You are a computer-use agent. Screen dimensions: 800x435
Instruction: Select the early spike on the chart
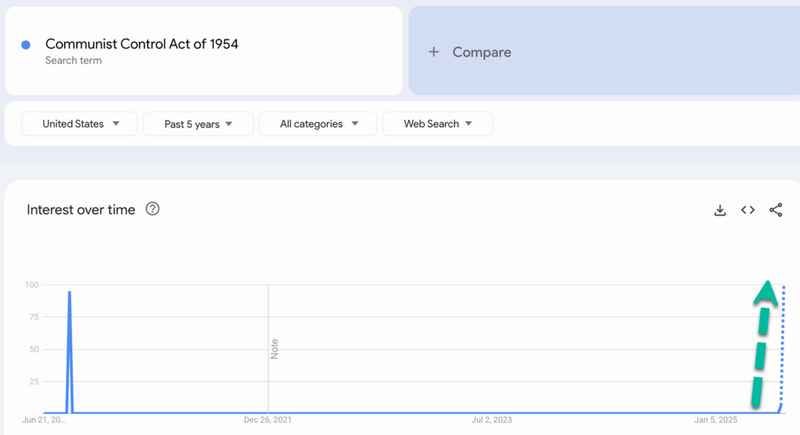pos(69,352)
